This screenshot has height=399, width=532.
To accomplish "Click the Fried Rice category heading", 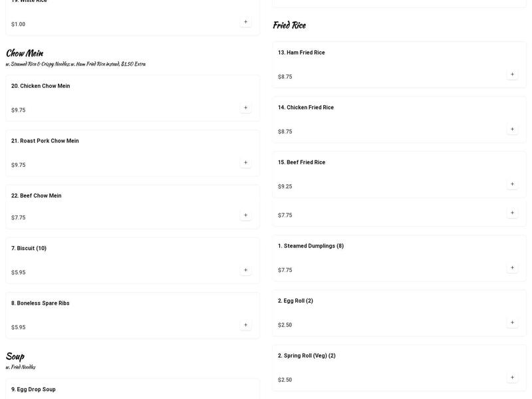I will tap(289, 25).
